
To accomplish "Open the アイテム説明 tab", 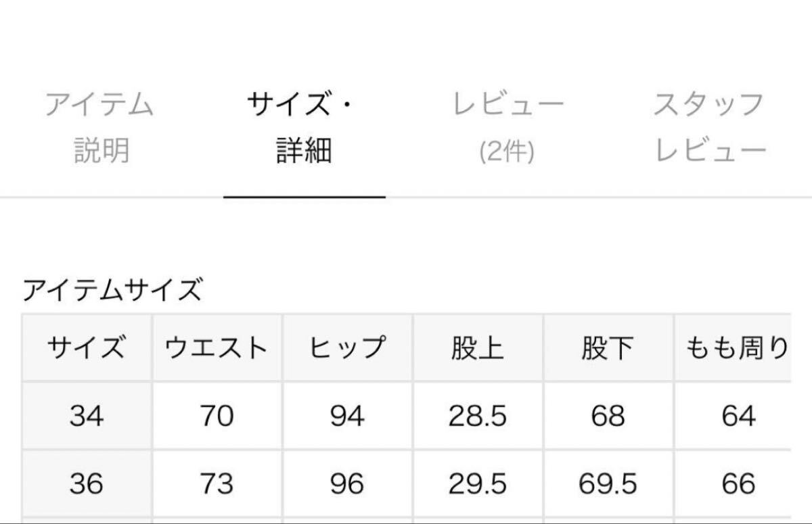I will 100,128.
